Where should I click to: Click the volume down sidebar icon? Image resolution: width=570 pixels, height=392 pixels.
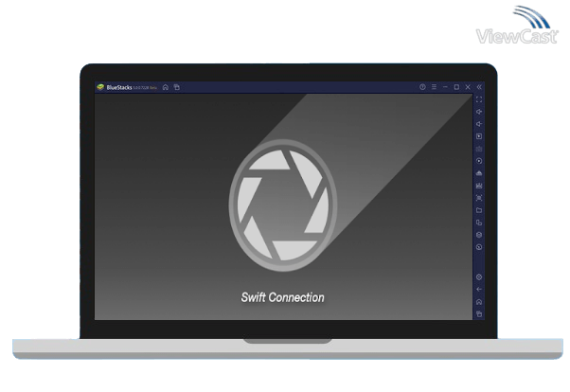pyautogui.click(x=479, y=124)
